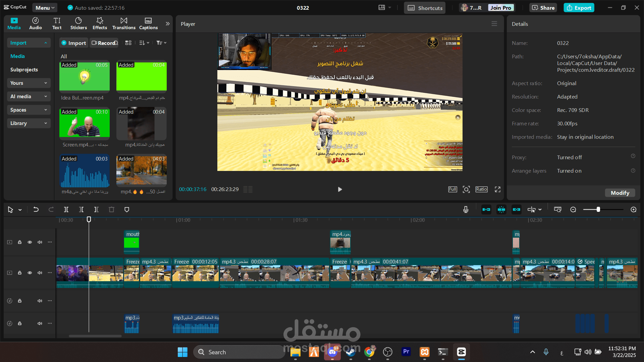Open the Shortcuts panel
644x362 pixels.
click(x=425, y=8)
